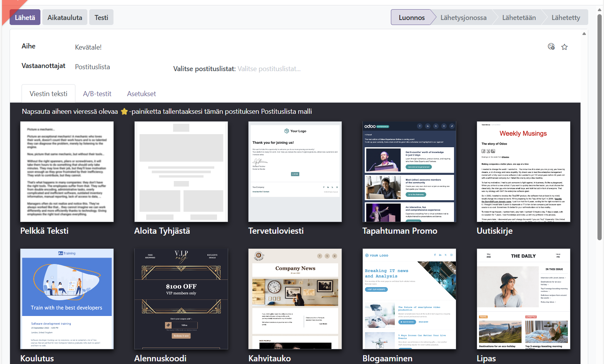Select the Kahvitauko Company News template
This screenshot has height=364, width=604.
pyautogui.click(x=295, y=299)
